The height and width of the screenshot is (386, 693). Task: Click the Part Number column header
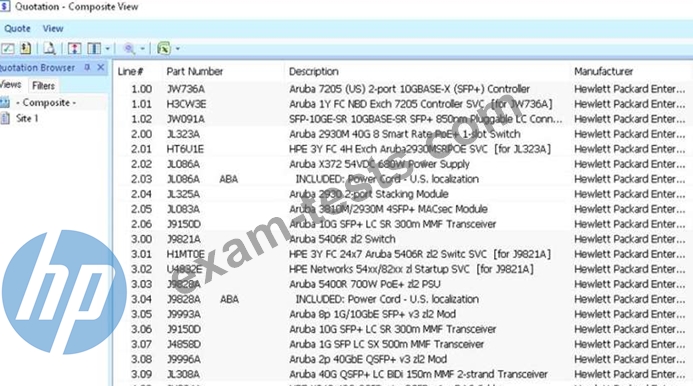(194, 72)
